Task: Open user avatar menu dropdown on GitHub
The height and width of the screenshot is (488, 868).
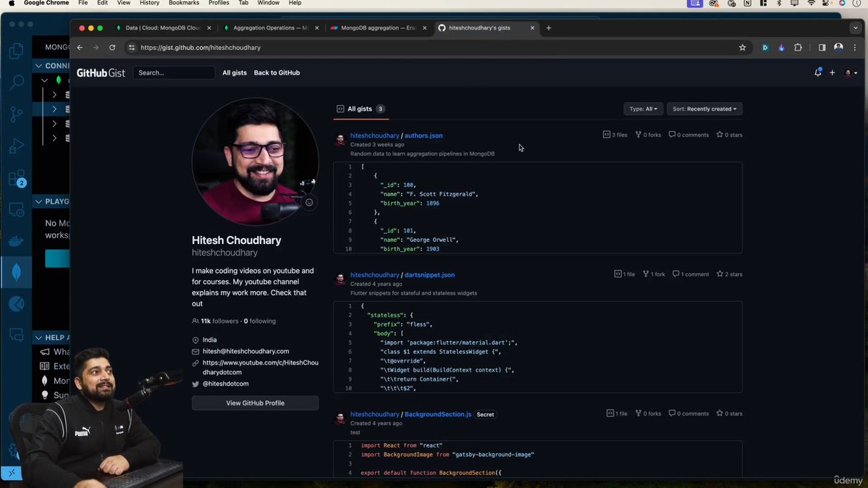Action: click(851, 72)
